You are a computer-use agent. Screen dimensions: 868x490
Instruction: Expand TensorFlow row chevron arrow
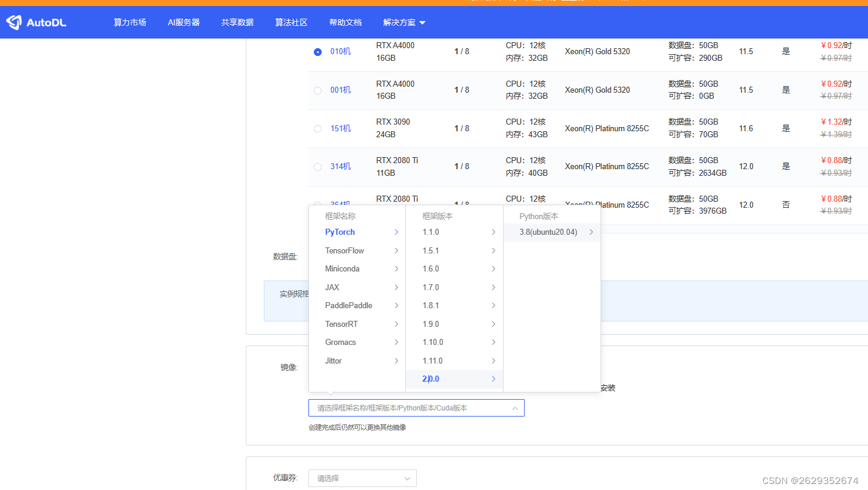[396, 250]
